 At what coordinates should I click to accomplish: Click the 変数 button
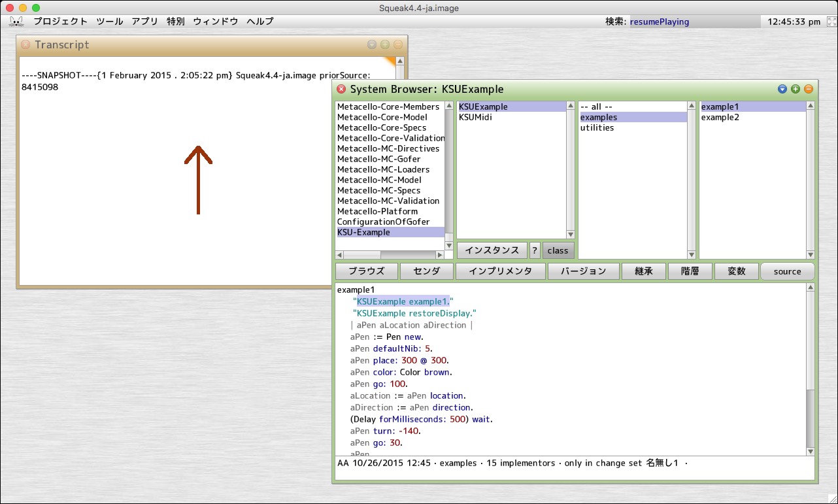point(736,271)
